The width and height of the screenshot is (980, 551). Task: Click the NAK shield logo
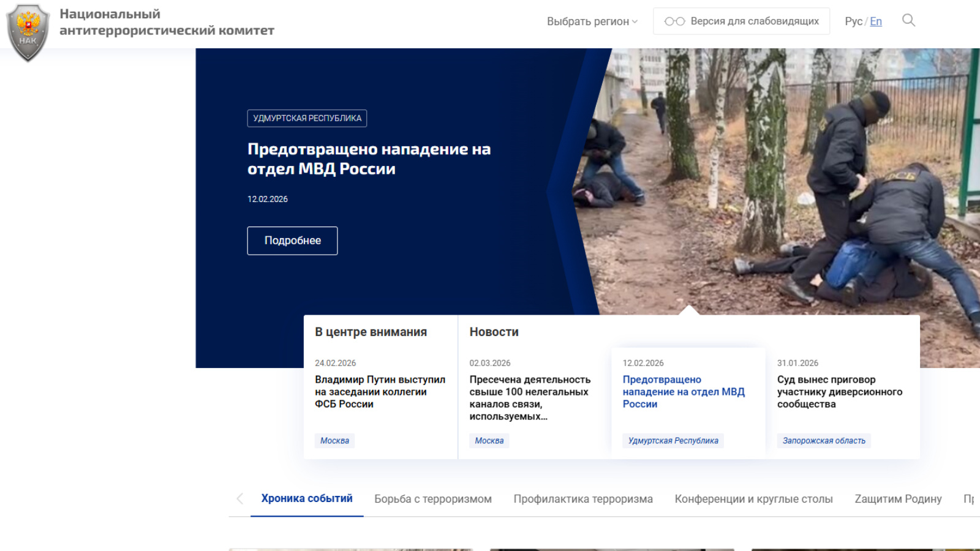tap(28, 32)
